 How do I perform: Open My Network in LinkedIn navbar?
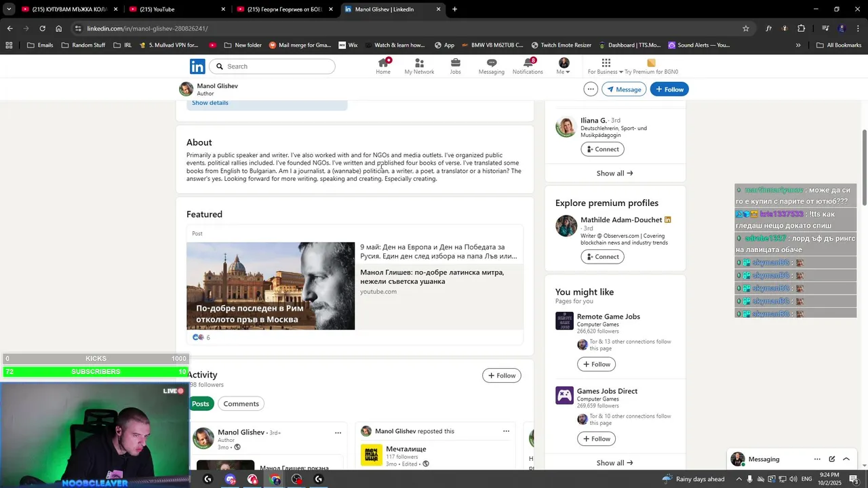pyautogui.click(x=419, y=66)
